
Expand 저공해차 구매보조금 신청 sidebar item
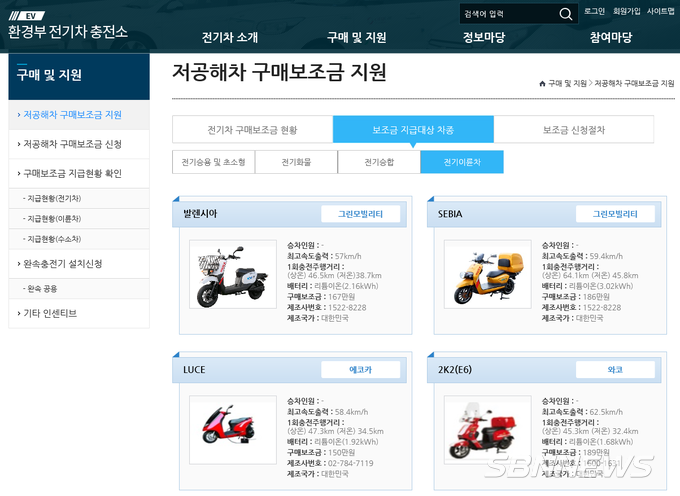(x=79, y=144)
